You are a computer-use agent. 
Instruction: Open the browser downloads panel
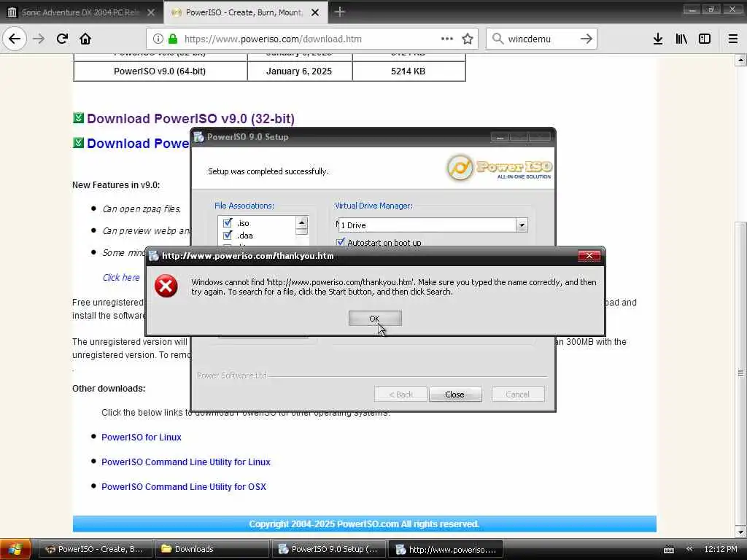(658, 39)
